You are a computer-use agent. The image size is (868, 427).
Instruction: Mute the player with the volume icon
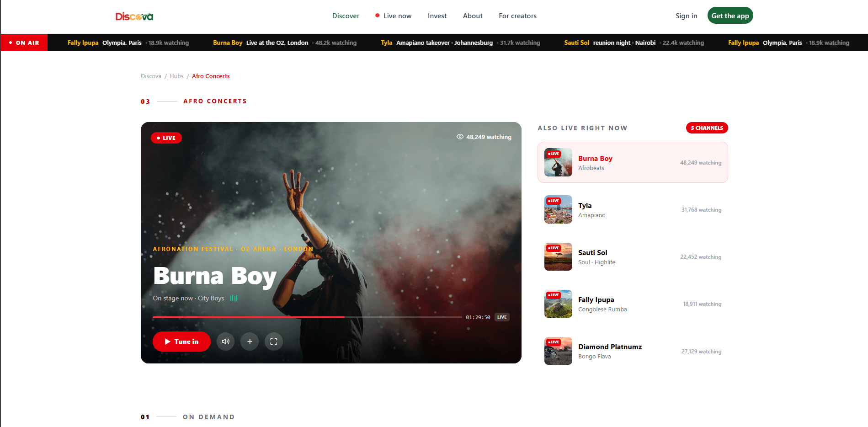225,342
